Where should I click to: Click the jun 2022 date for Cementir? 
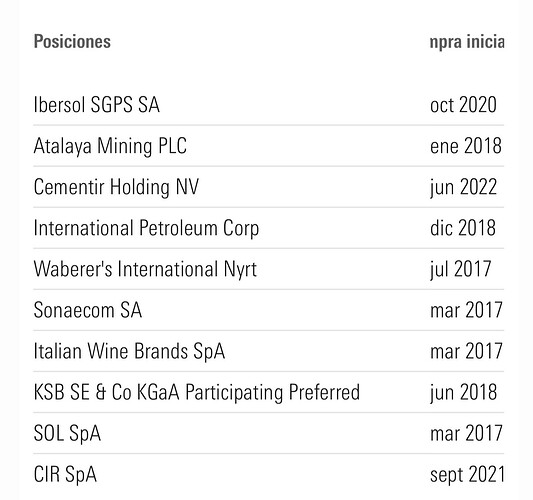tap(463, 187)
